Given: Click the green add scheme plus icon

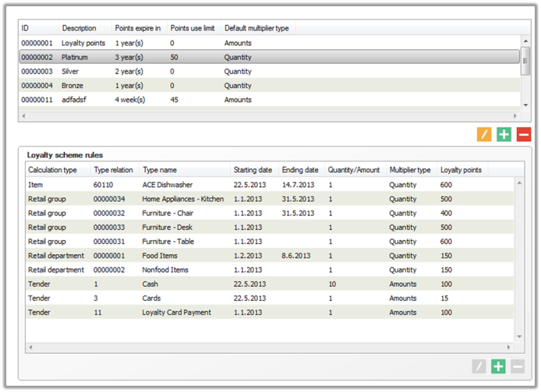Looking at the screenshot, I should (x=504, y=134).
